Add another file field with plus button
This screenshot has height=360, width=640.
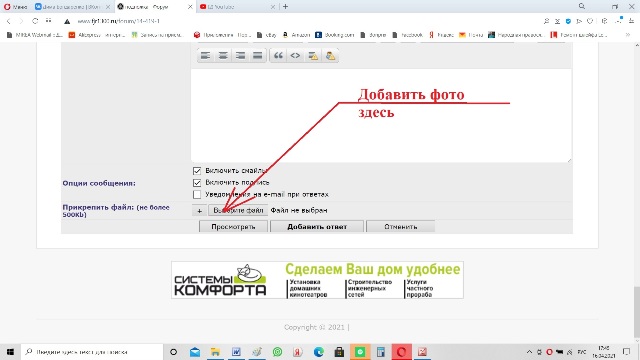click(x=199, y=211)
